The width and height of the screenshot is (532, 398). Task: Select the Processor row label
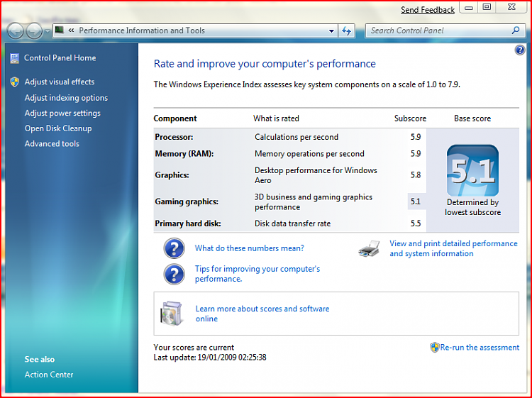174,137
